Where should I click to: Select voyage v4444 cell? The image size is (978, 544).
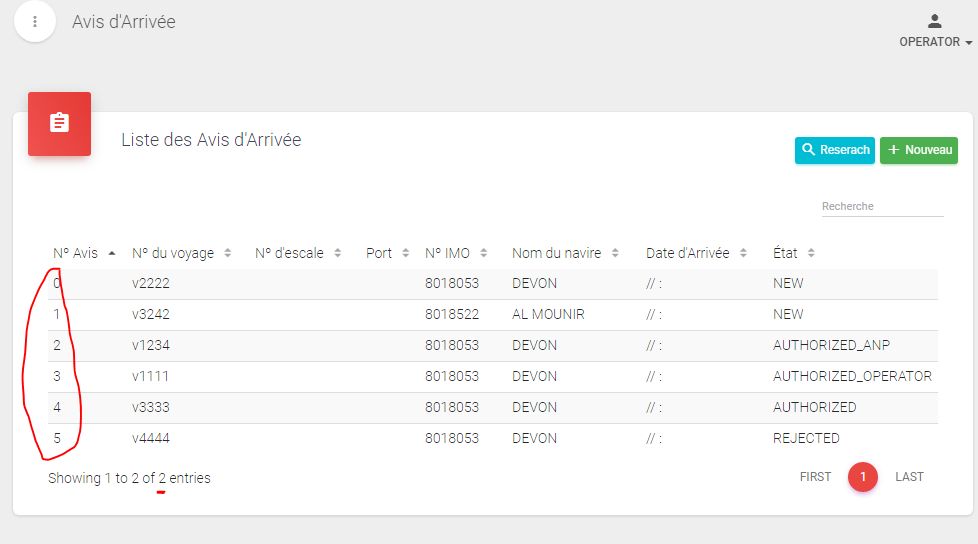tap(151, 439)
